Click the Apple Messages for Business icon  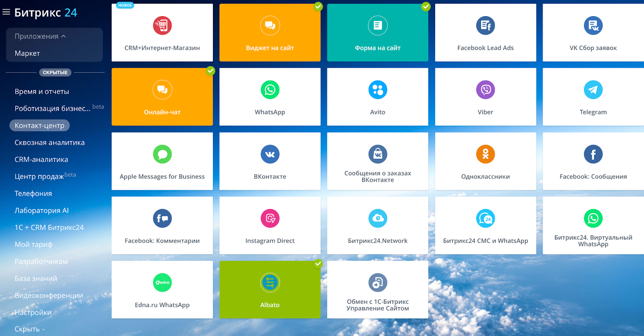click(162, 154)
